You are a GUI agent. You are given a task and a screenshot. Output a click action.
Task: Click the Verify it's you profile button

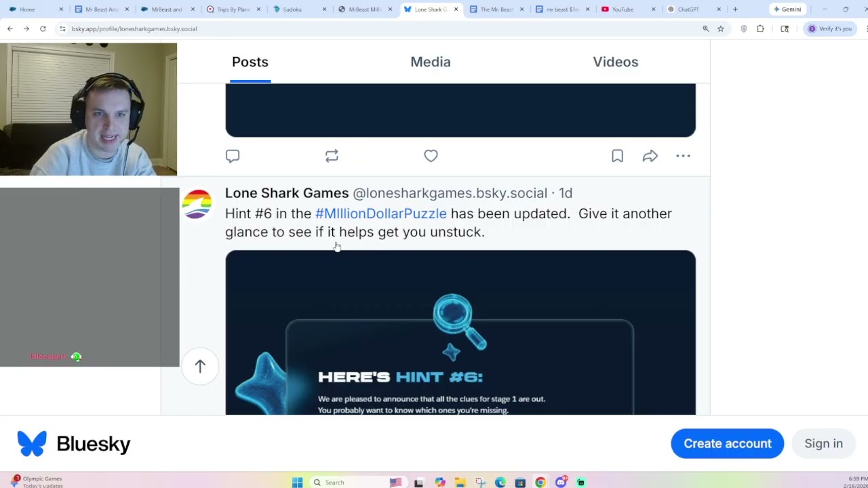coord(829,28)
